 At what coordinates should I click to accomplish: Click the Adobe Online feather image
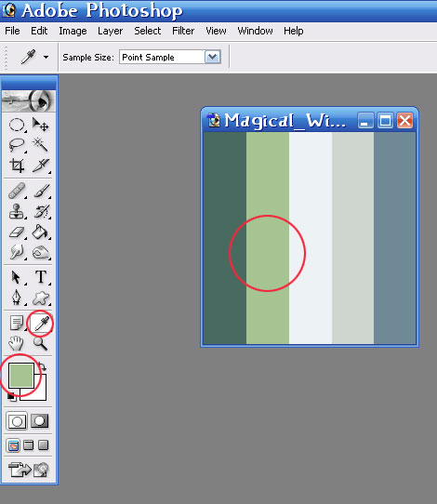click(x=28, y=101)
